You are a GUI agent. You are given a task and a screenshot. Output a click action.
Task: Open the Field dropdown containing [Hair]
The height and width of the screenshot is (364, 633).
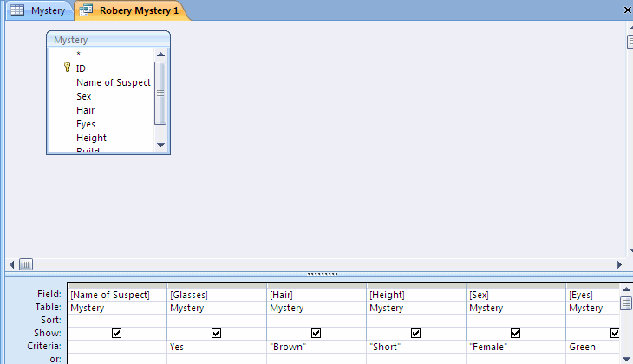pyautogui.click(x=316, y=295)
